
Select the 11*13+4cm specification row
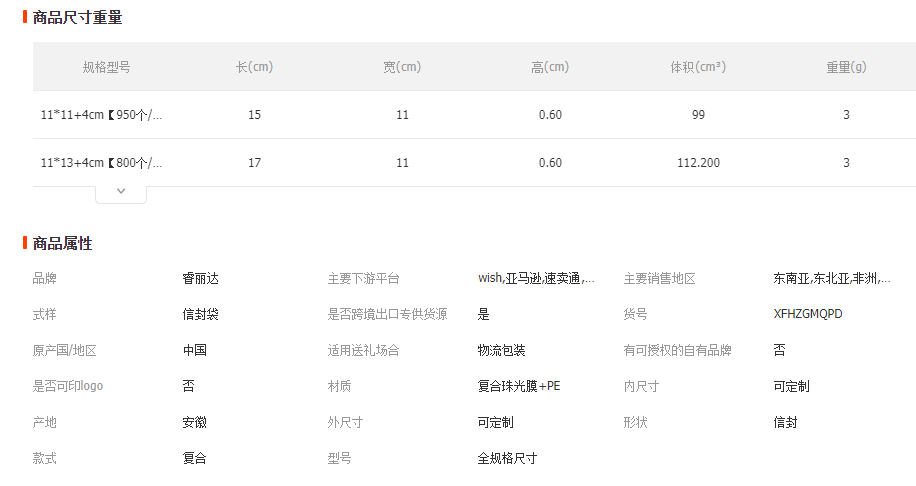click(x=101, y=163)
